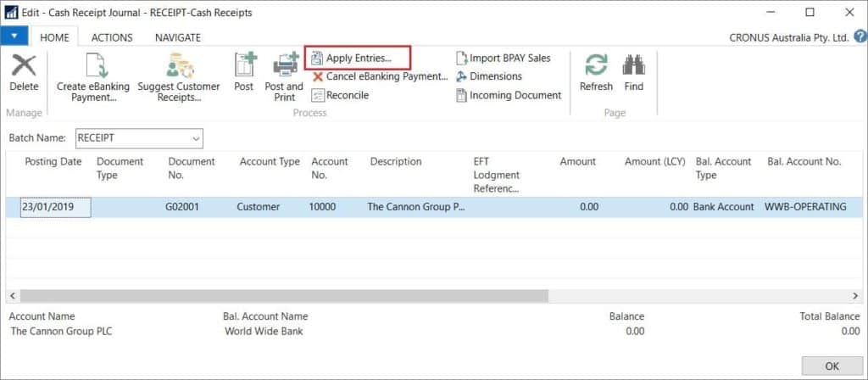Select Bal. Account Type cell Bank Account
Screen dimensions: 868x380
point(724,207)
